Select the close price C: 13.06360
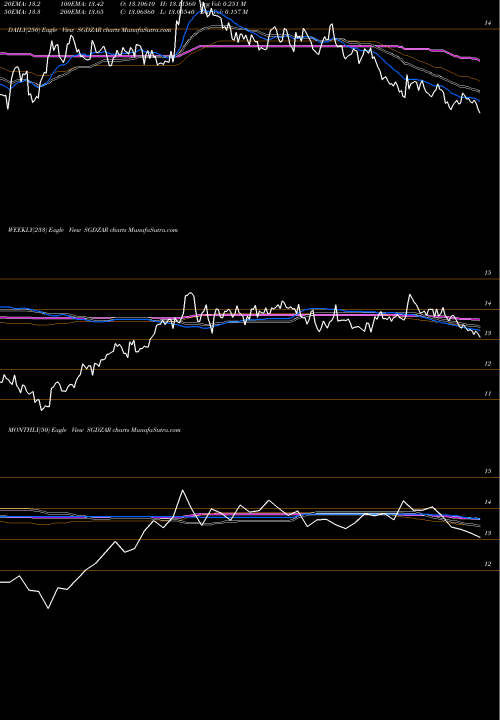The height and width of the screenshot is (720, 500). click(x=138, y=12)
